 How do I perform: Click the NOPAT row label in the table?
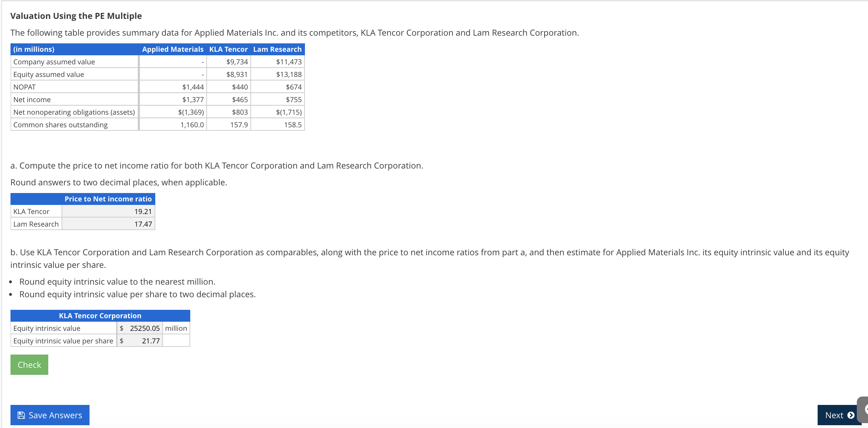pyautogui.click(x=24, y=87)
